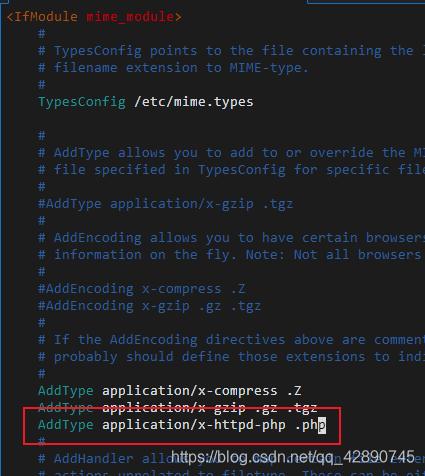Click the comment 'information on the fly'

tap(232, 255)
